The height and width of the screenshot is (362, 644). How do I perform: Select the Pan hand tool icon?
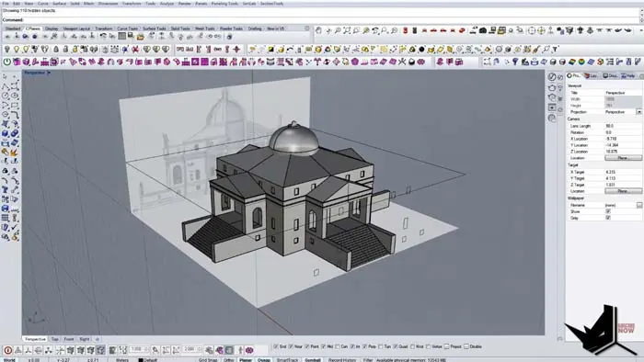[x=318, y=30]
